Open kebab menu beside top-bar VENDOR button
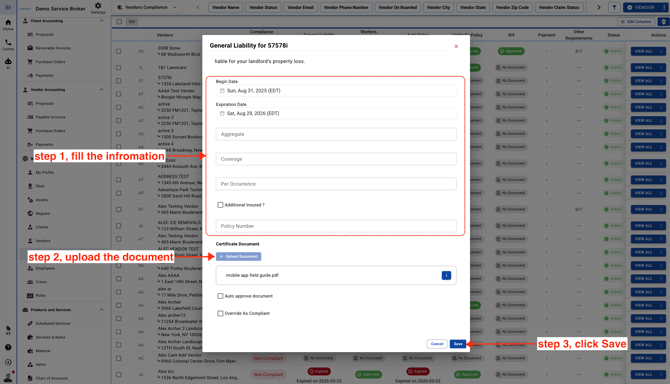670x384 pixels. pos(664,7)
